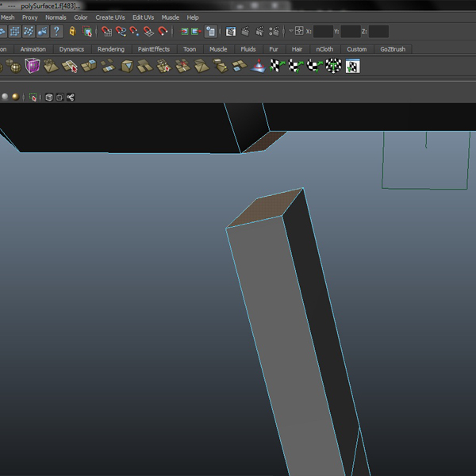
Task: Open the Muscle menu in menu bar
Action: coord(170,17)
